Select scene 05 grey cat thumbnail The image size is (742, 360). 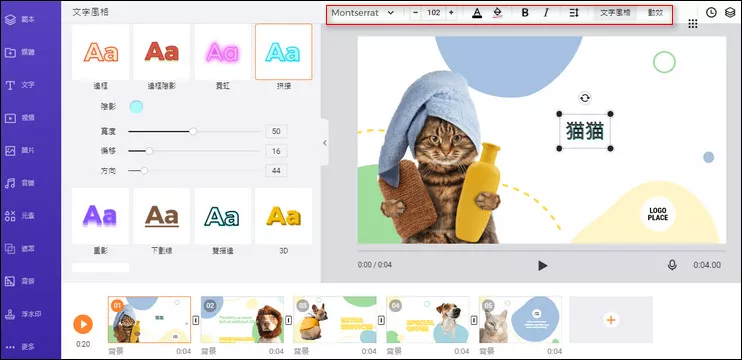coord(521,320)
